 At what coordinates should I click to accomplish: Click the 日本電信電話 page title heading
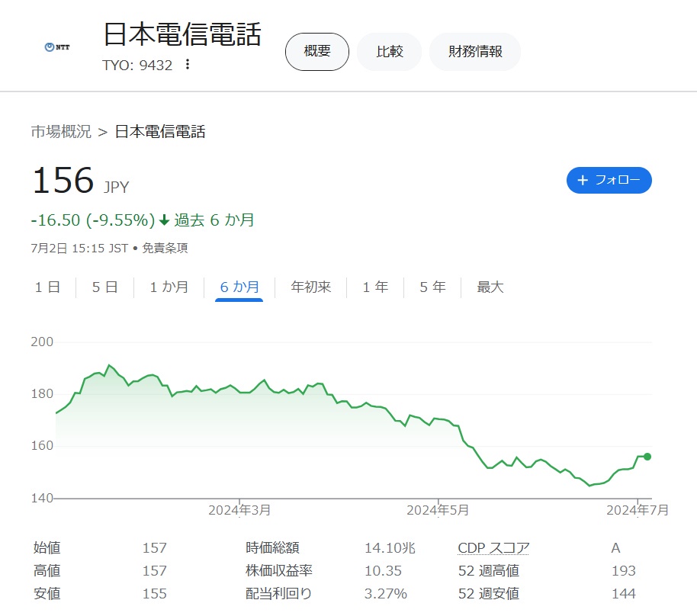(x=182, y=34)
